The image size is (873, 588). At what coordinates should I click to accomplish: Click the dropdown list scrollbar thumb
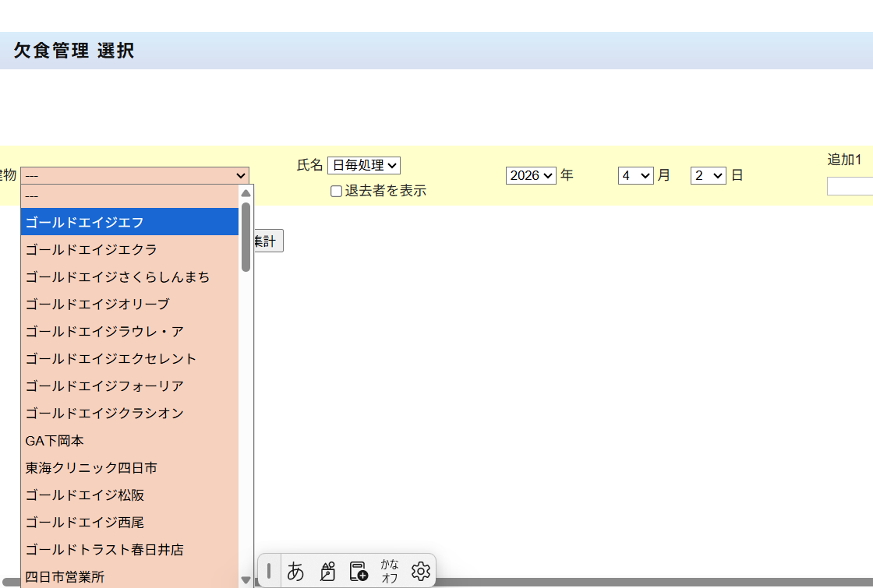pyautogui.click(x=246, y=236)
